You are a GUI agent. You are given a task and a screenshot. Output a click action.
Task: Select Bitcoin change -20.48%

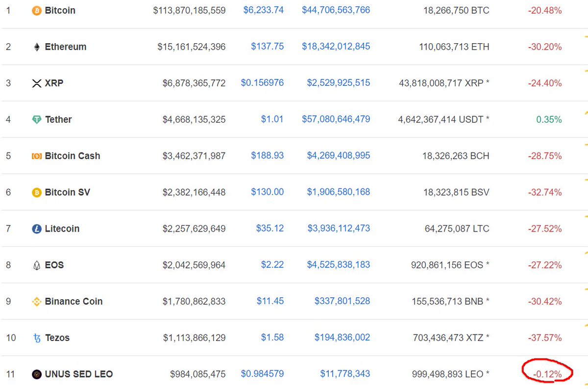[x=545, y=10]
